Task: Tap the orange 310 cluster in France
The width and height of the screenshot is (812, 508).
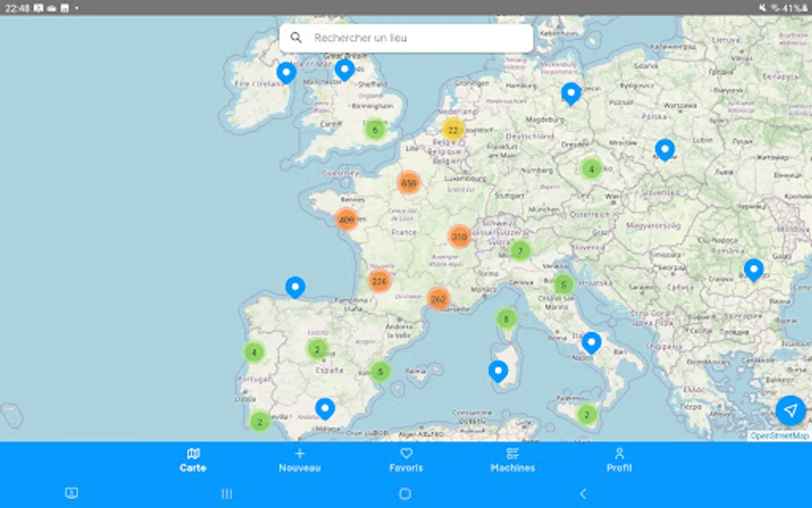Action: (460, 237)
